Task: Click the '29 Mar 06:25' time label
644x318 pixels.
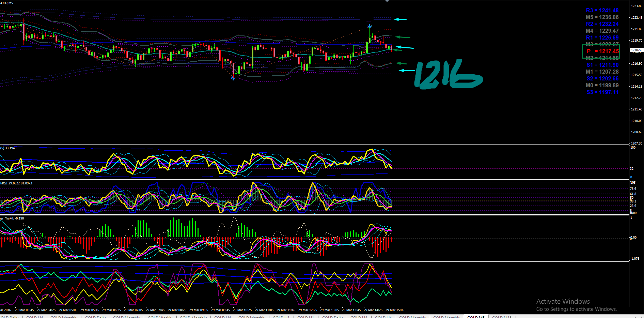Action: 111,310
